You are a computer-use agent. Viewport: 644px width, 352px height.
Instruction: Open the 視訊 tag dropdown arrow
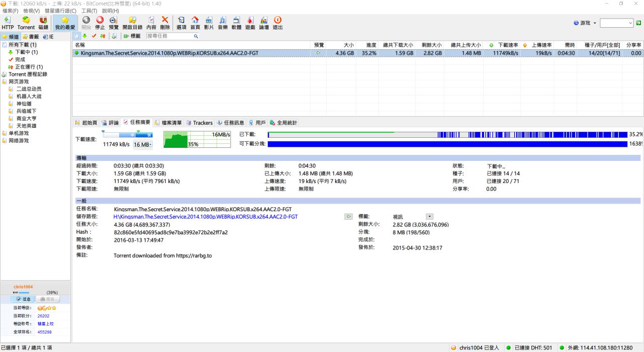(x=430, y=216)
